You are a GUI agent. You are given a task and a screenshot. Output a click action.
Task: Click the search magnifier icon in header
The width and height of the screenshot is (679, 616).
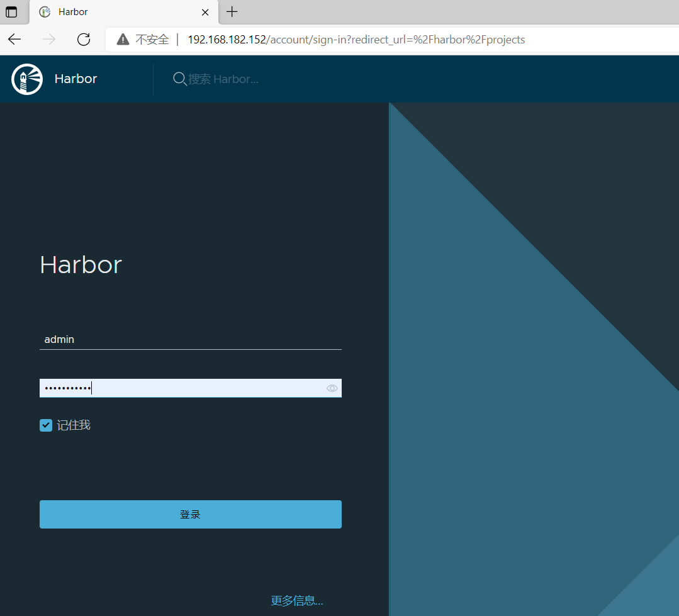tap(180, 79)
